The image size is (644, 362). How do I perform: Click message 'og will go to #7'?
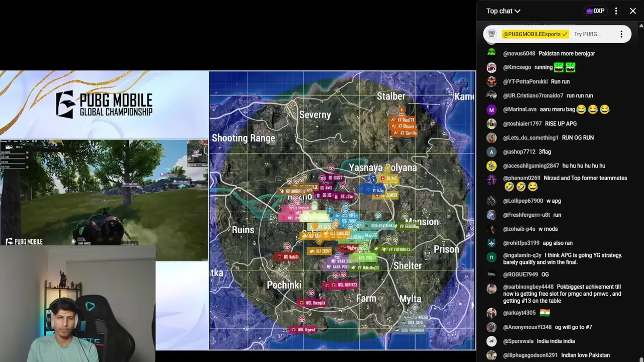coord(573,327)
